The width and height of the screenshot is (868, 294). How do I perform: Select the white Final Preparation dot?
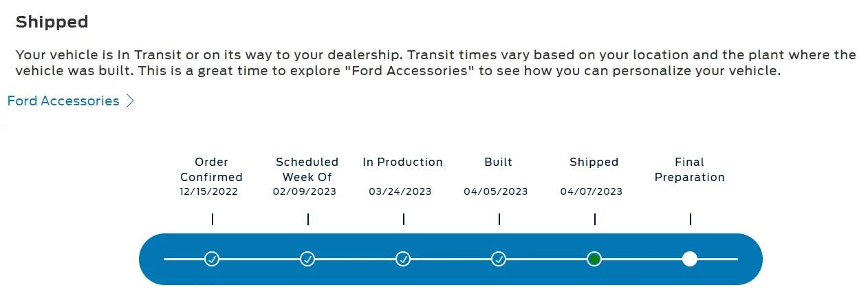(x=690, y=259)
